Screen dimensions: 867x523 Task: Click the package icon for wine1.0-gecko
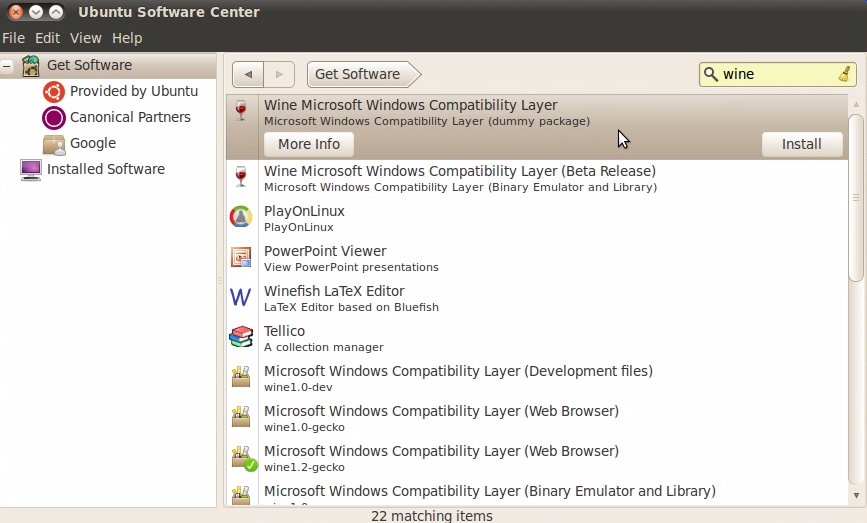click(241, 416)
